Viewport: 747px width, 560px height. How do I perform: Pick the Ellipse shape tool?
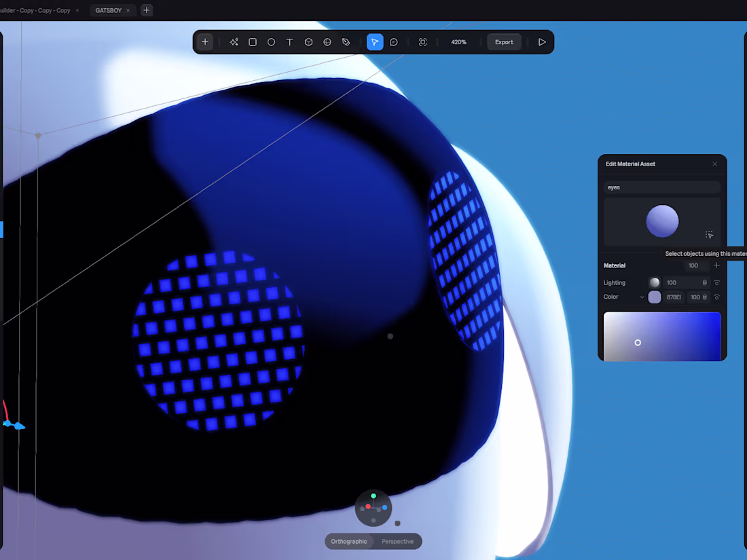(x=271, y=42)
